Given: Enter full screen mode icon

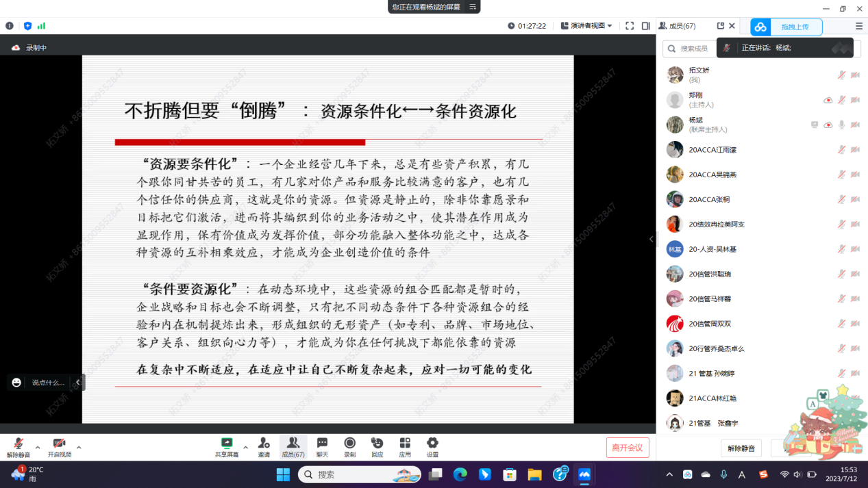Looking at the screenshot, I should [630, 26].
